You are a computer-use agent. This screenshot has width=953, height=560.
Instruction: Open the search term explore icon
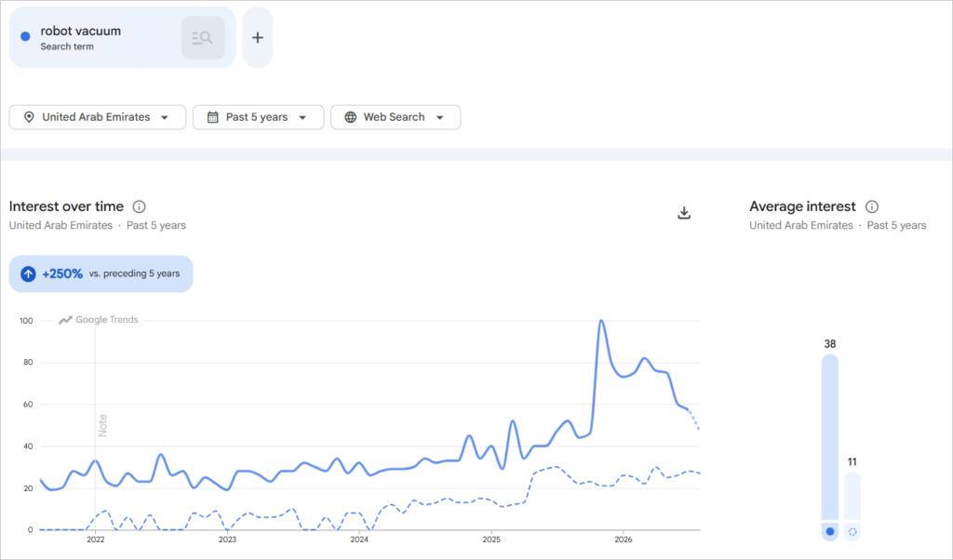click(x=203, y=37)
